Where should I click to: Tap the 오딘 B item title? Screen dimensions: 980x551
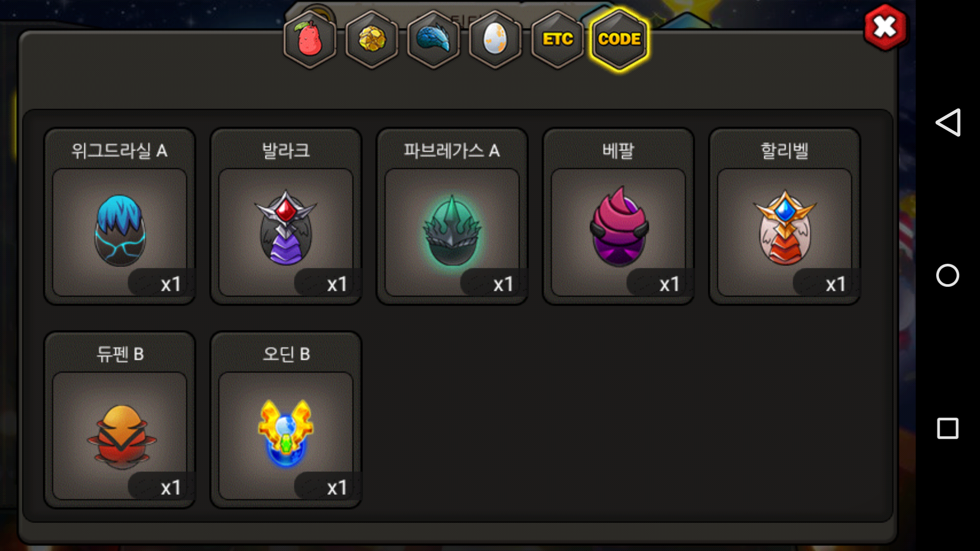[286, 354]
